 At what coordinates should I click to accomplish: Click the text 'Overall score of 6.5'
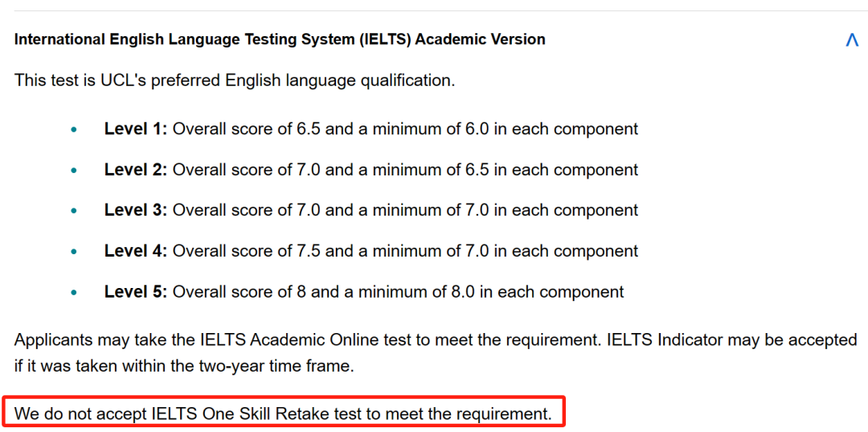coord(247,129)
